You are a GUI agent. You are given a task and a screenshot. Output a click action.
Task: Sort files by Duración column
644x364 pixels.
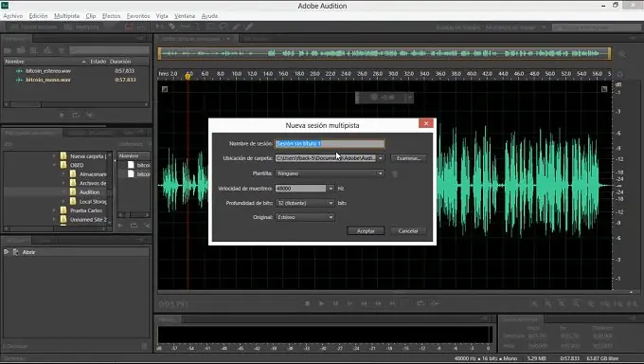pyautogui.click(x=120, y=62)
